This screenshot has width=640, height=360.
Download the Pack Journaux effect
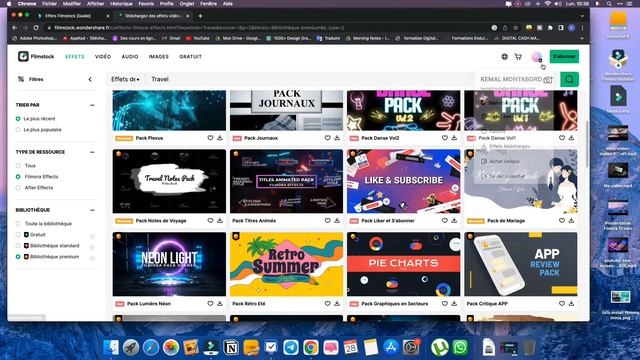(x=337, y=138)
